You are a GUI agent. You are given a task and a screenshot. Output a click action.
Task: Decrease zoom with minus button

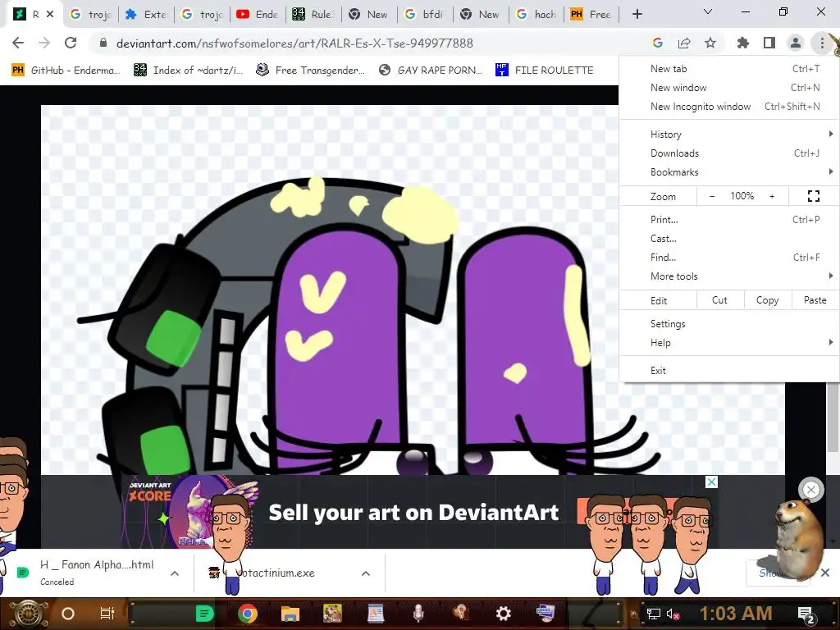click(x=711, y=196)
